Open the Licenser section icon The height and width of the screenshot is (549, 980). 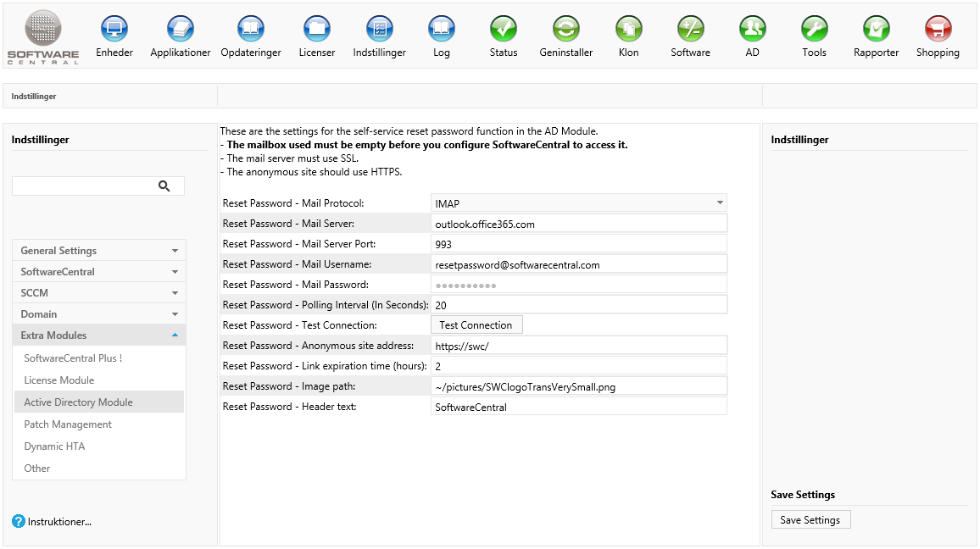[317, 30]
